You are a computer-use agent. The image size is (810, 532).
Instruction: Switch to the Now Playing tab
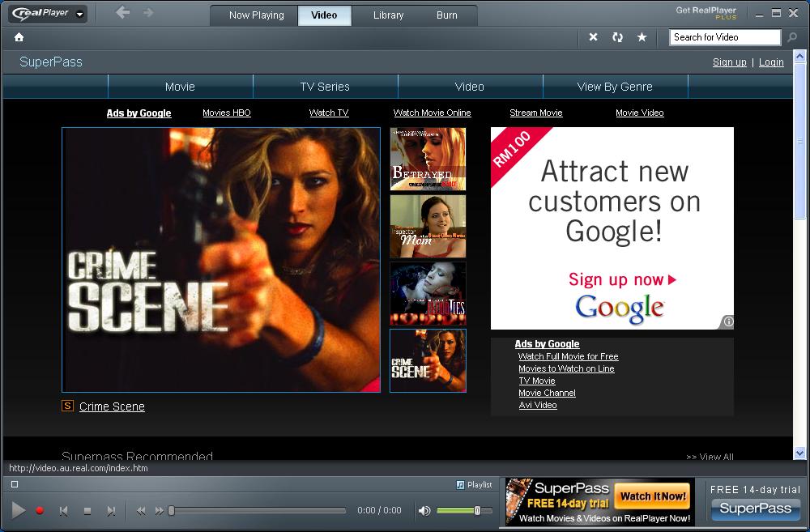[256, 15]
